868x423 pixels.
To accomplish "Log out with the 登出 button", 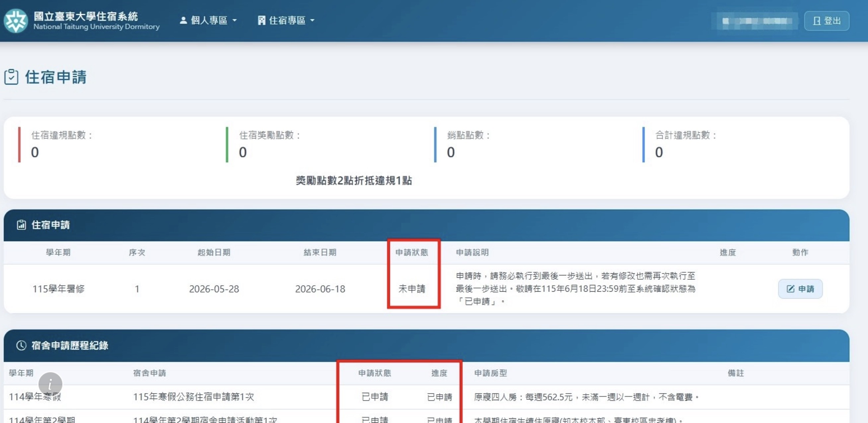I will coord(827,21).
